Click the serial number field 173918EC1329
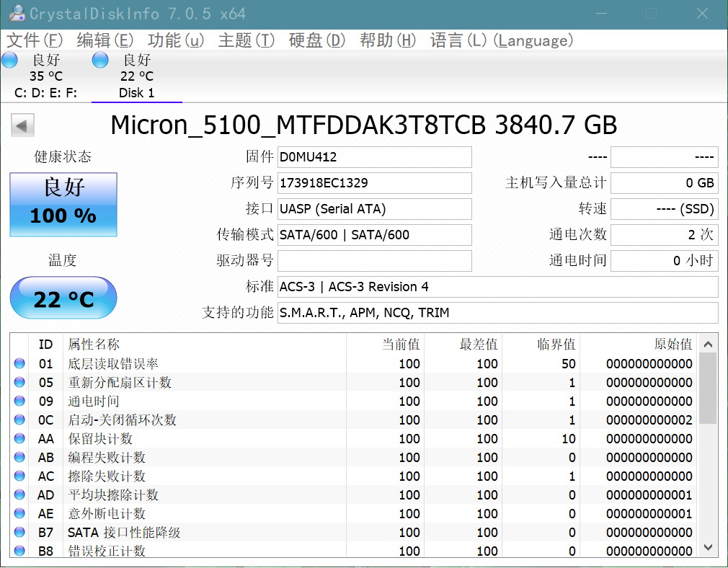The image size is (728, 568). tap(374, 183)
